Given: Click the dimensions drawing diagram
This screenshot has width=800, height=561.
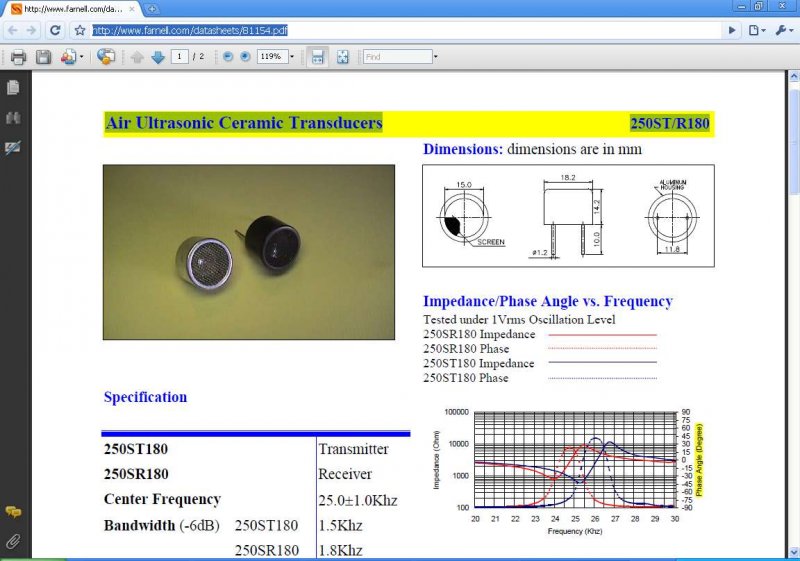Looking at the screenshot, I should (x=568, y=215).
